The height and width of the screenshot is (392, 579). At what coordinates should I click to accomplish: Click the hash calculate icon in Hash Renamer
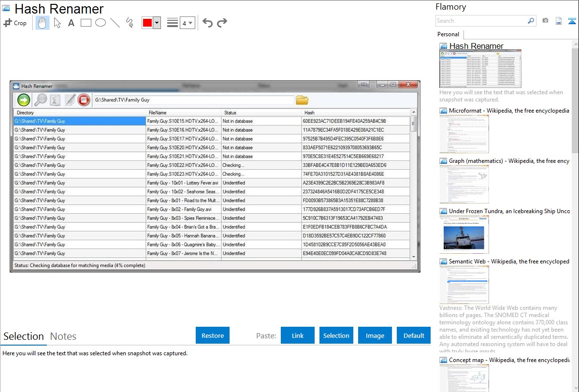point(55,100)
